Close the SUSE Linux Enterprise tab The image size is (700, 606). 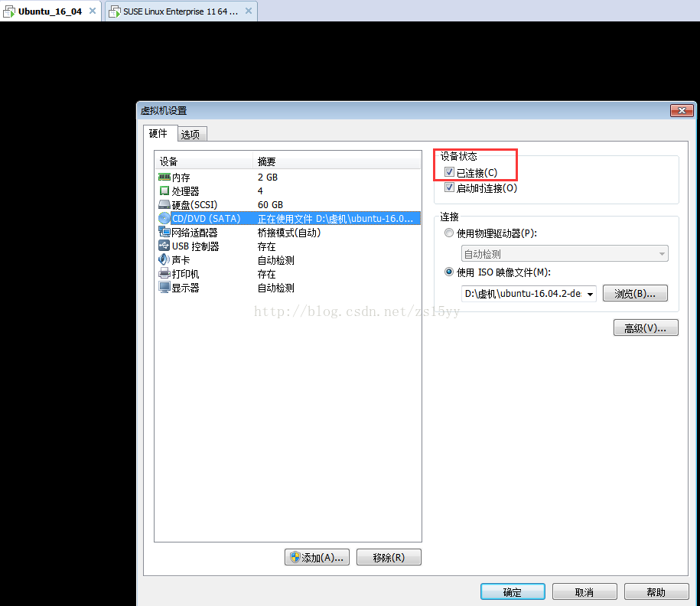249,11
